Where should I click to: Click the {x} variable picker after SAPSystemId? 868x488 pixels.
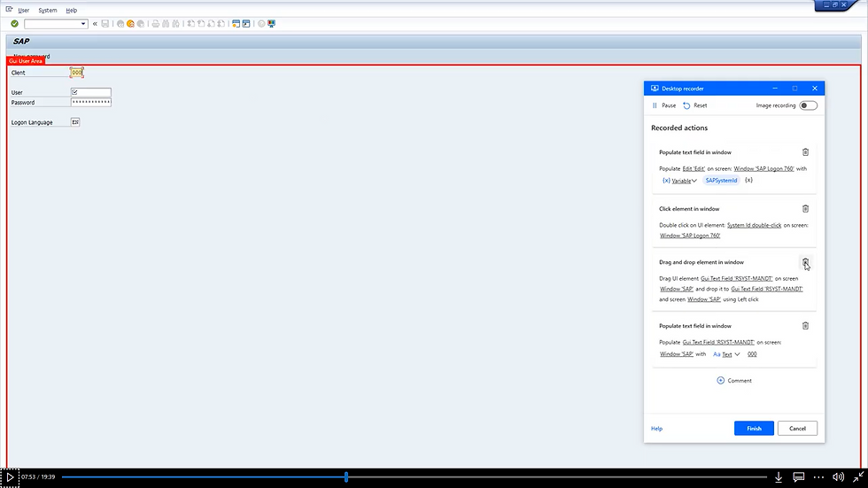click(748, 181)
